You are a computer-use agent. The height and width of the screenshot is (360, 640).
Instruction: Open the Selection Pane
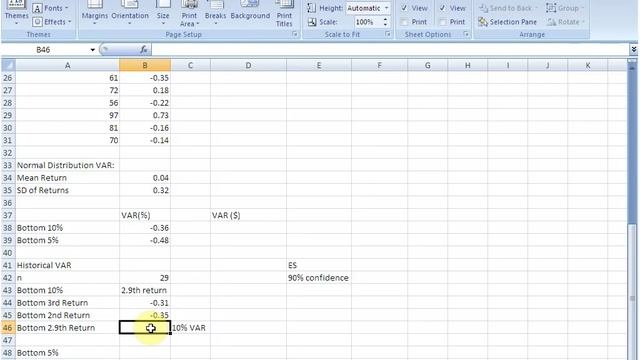tap(507, 22)
